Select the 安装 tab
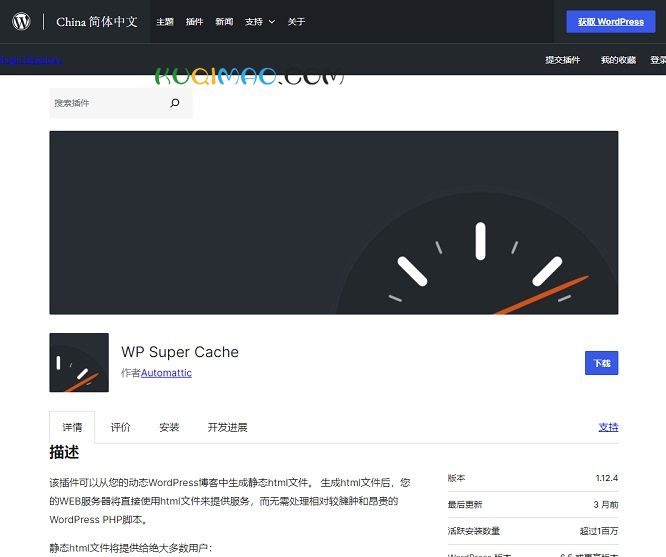Screen dimensions: 666x557 [x=169, y=427]
